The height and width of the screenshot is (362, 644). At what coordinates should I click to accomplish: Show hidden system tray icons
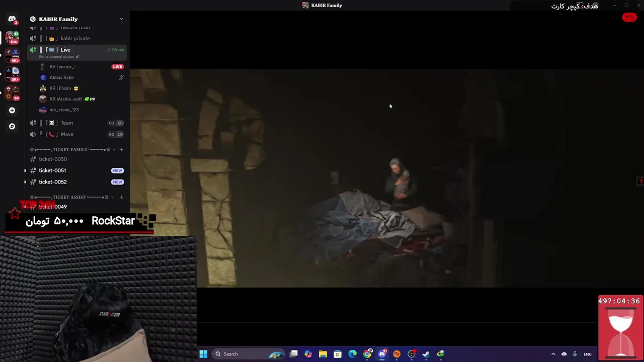click(553, 354)
